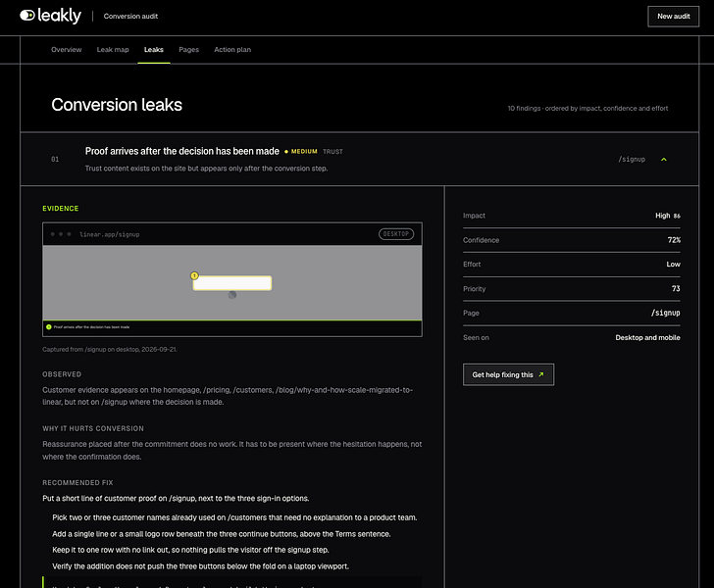The image size is (714, 588).
Task: Click the arrow icon in Get help fixing this
Action: tap(541, 374)
